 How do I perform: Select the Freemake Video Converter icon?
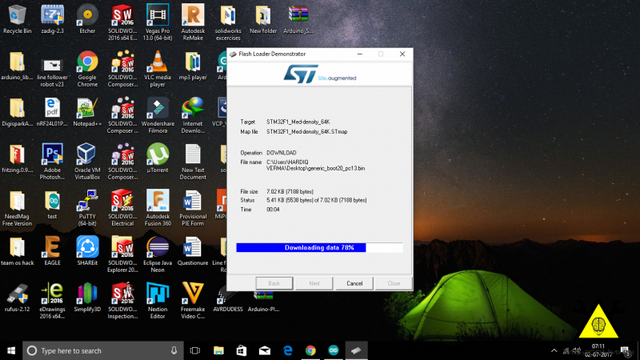click(x=193, y=301)
